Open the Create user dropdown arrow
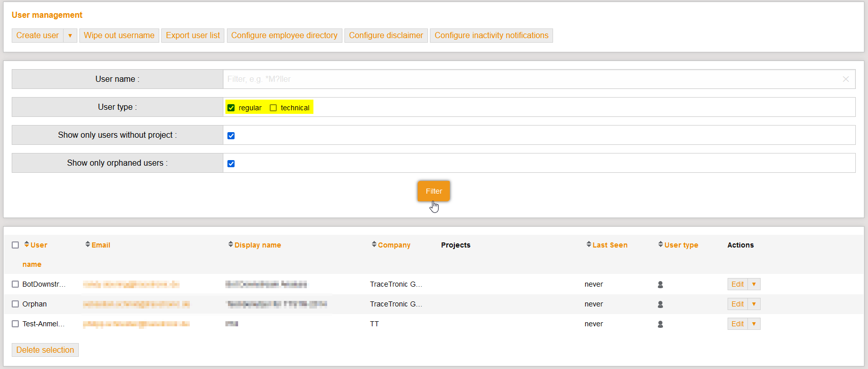 click(x=70, y=36)
